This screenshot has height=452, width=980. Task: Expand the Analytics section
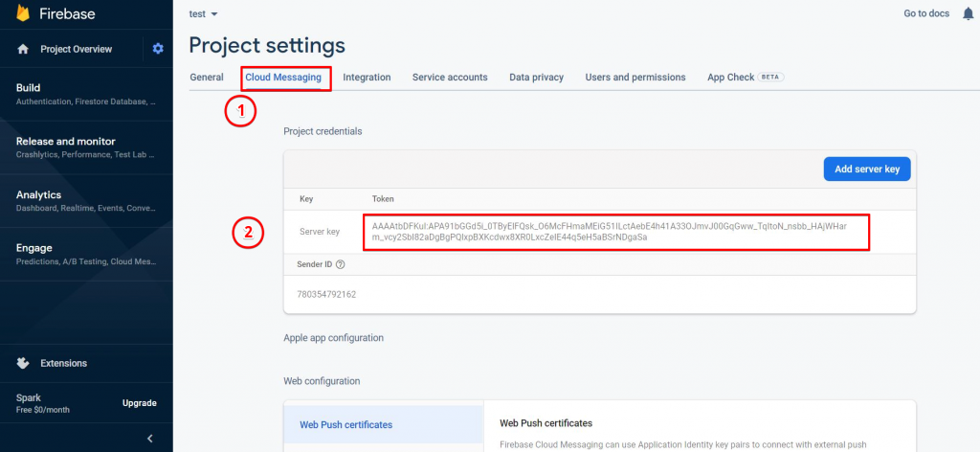click(x=86, y=201)
